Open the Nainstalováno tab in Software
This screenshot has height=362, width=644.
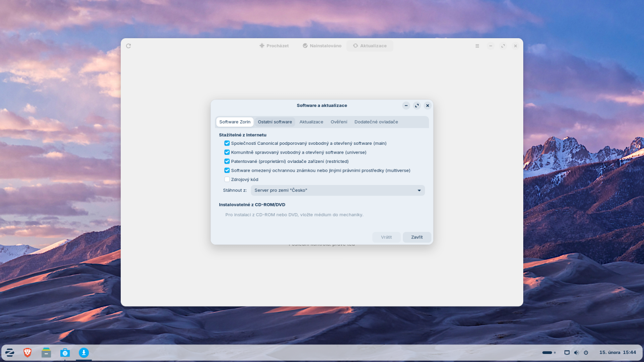pyautogui.click(x=322, y=46)
